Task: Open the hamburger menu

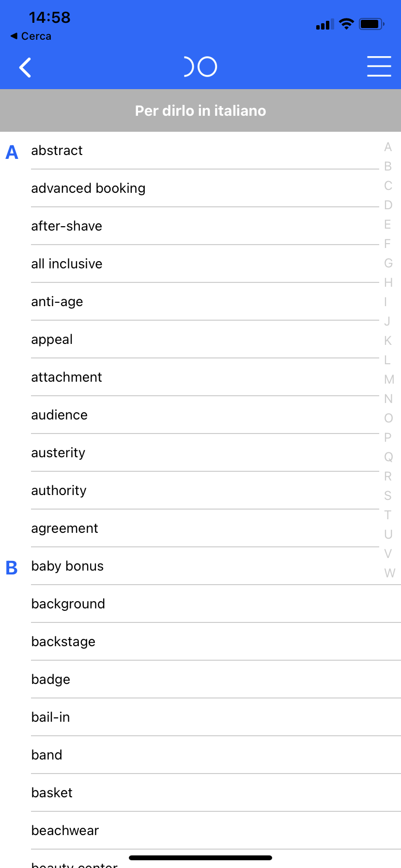Action: [379, 66]
